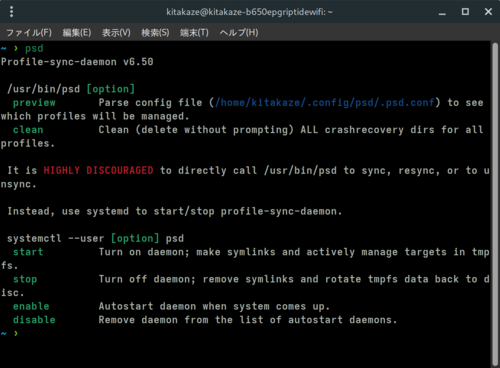This screenshot has width=500, height=368.
Task: Close the terminal window
Action: 488,12
